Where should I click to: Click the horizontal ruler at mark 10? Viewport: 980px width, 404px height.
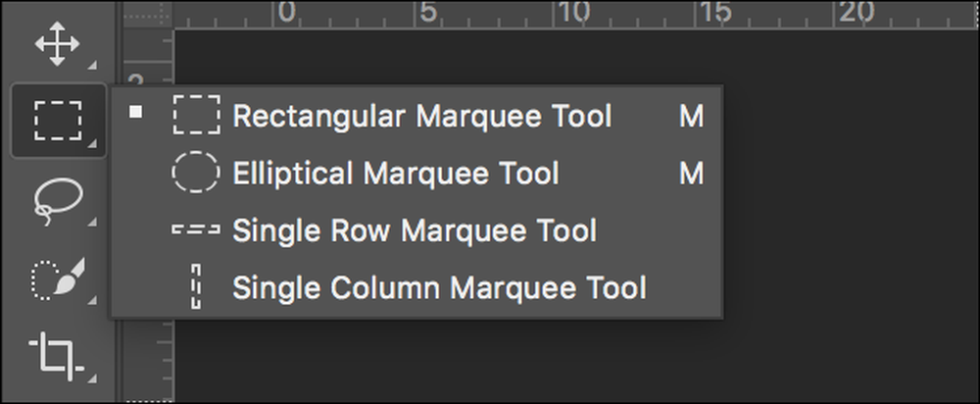click(572, 14)
